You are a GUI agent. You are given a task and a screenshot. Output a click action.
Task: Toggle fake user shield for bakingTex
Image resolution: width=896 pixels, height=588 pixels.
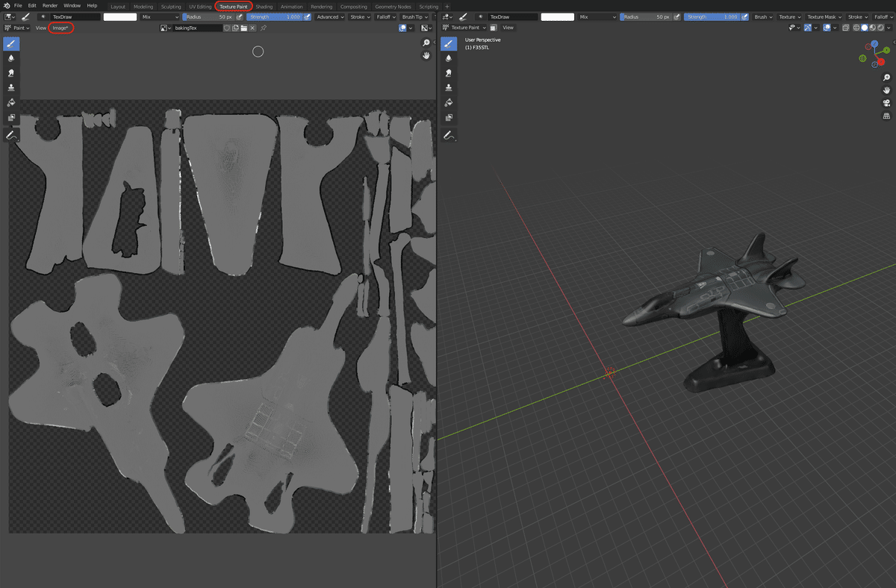[x=227, y=28]
